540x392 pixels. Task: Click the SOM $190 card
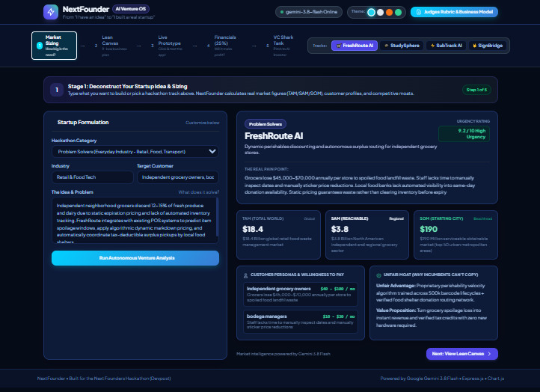[x=455, y=235]
